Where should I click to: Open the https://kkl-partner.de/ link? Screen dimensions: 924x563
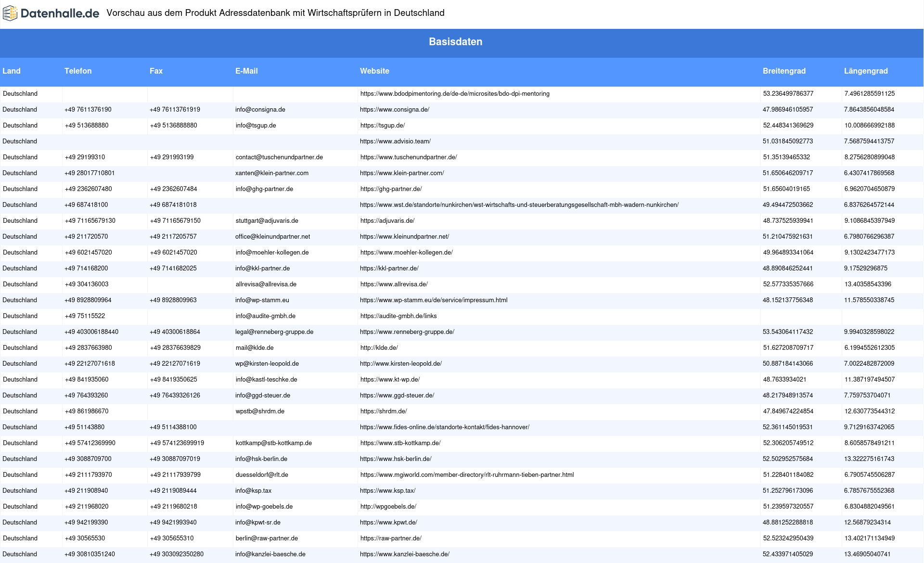coord(389,269)
